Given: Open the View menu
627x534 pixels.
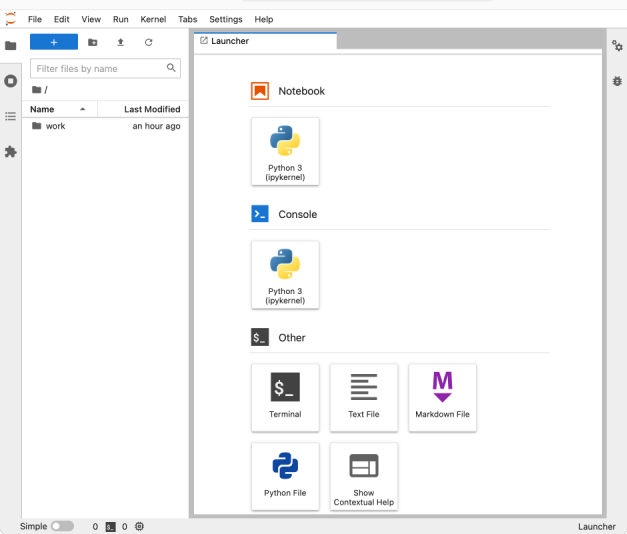Looking at the screenshot, I should (x=91, y=19).
